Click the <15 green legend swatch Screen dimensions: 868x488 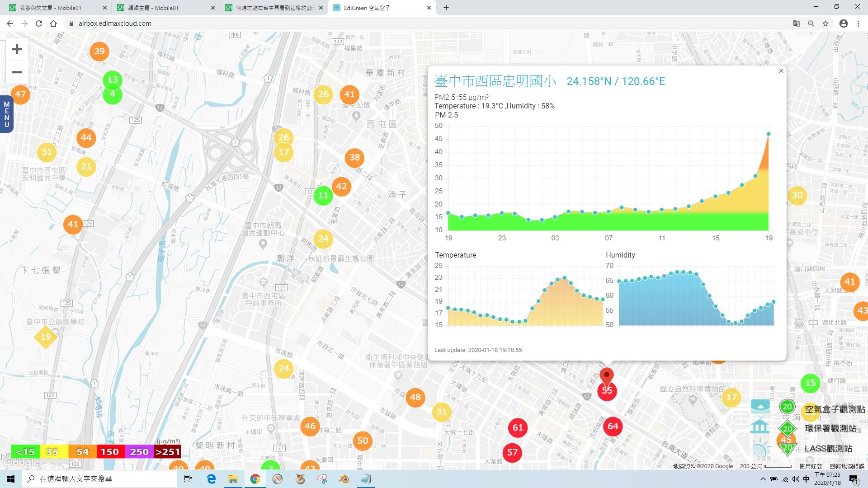[x=25, y=451]
